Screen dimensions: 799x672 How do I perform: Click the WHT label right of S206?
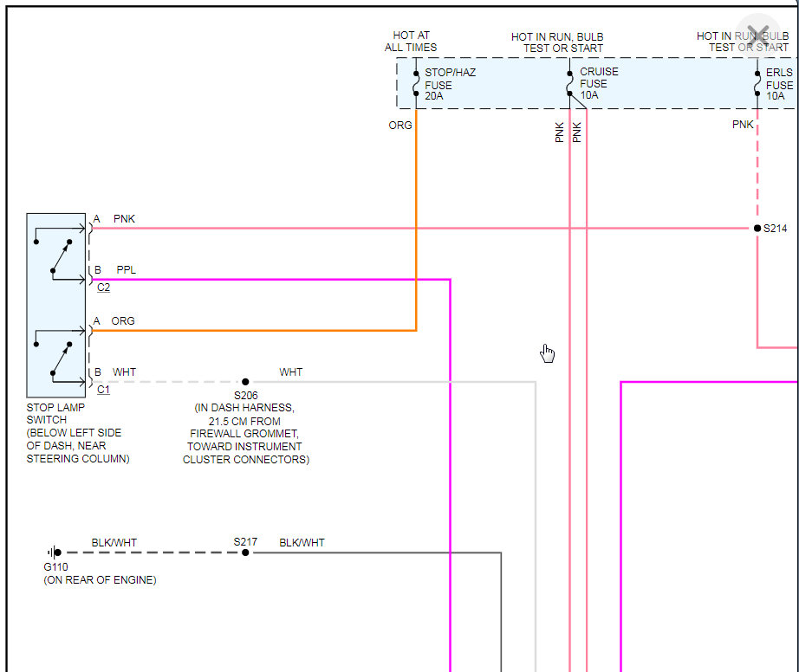[x=290, y=372]
